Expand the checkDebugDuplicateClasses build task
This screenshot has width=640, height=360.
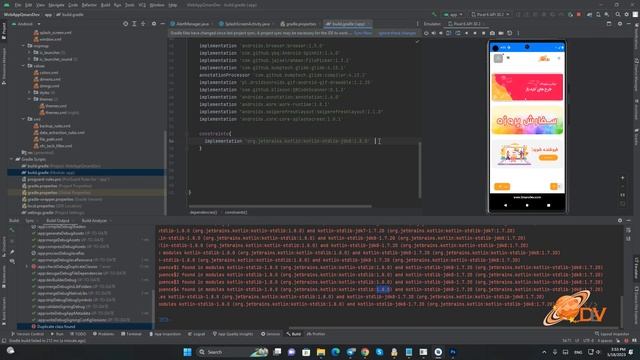click(27, 267)
